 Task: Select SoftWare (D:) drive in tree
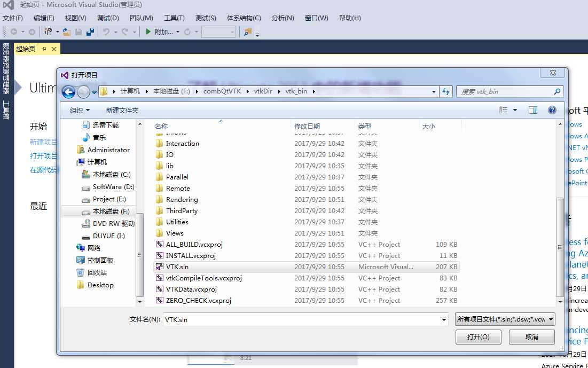click(108, 187)
